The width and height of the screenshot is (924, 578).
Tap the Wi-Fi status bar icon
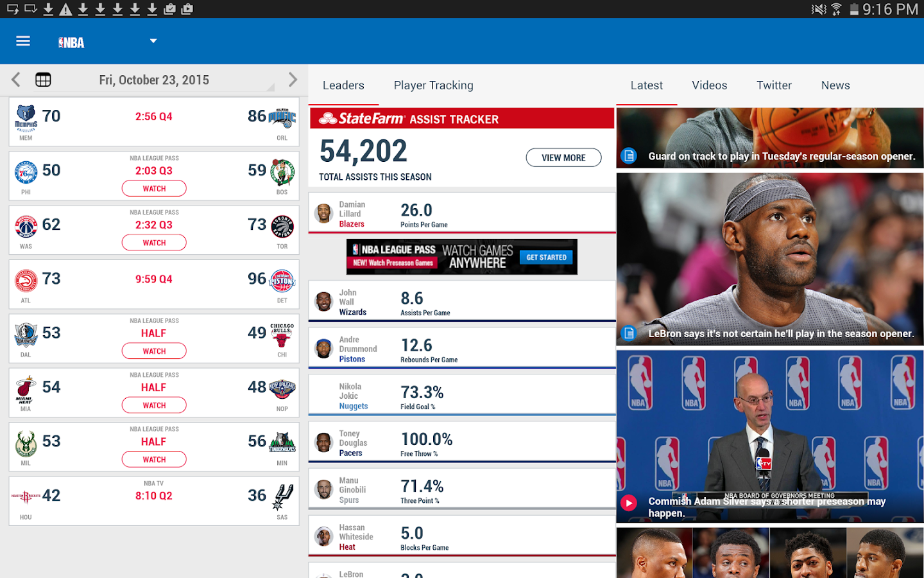coord(836,9)
